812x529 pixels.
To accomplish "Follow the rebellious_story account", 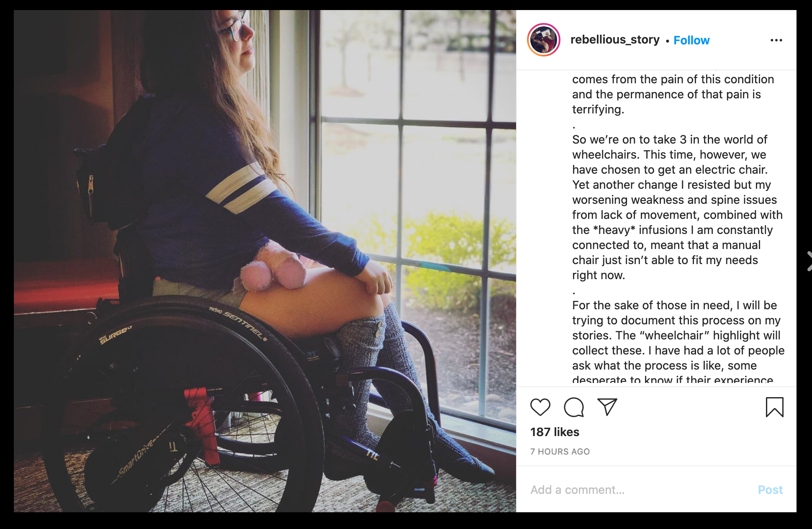I will click(x=691, y=40).
